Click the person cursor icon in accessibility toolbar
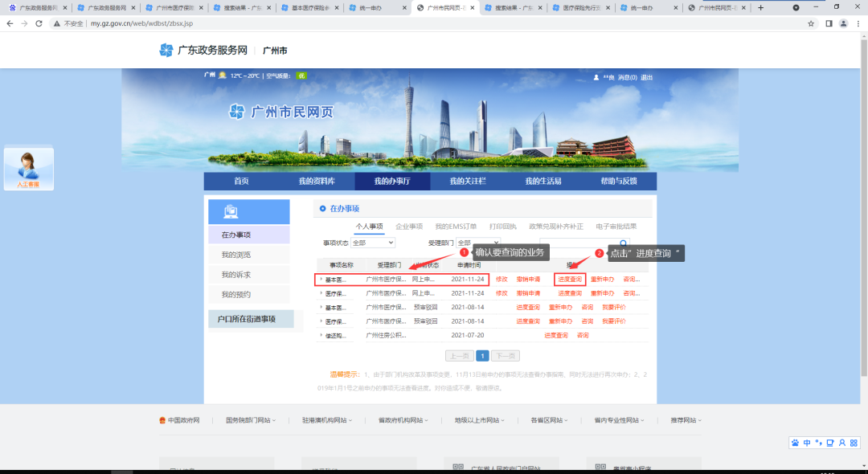This screenshot has height=474, width=868. pos(842,443)
